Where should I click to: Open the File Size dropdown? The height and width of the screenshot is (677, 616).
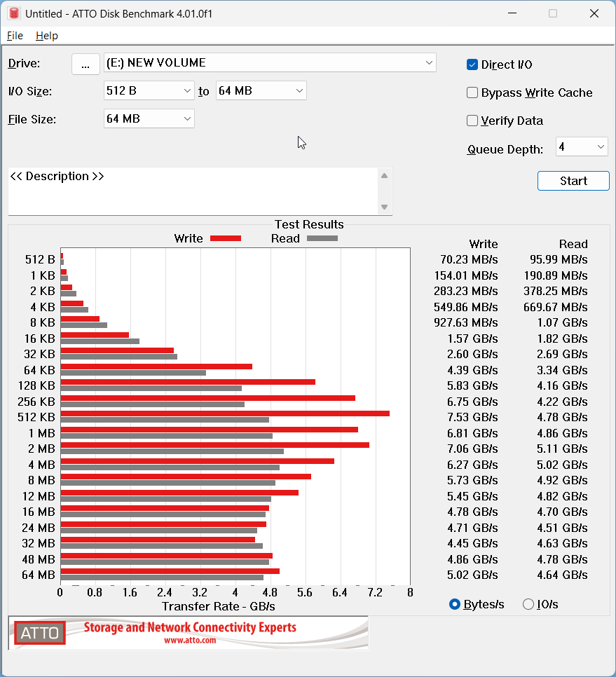point(149,118)
